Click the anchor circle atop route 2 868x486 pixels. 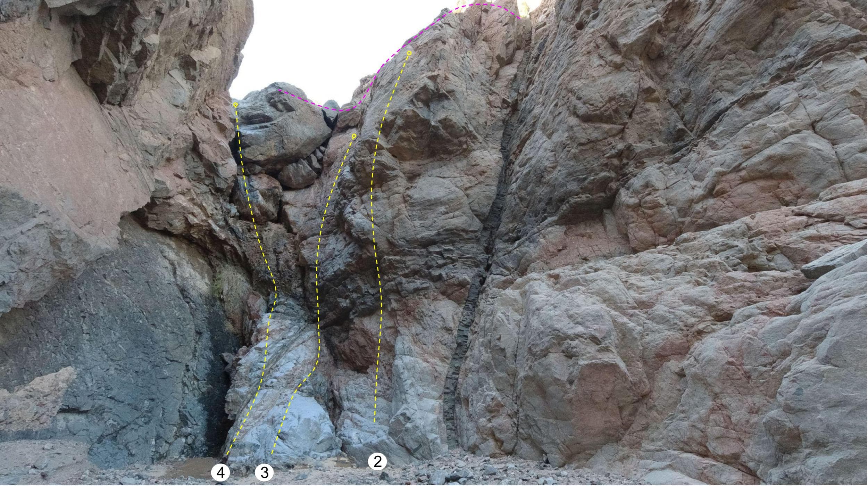point(409,53)
